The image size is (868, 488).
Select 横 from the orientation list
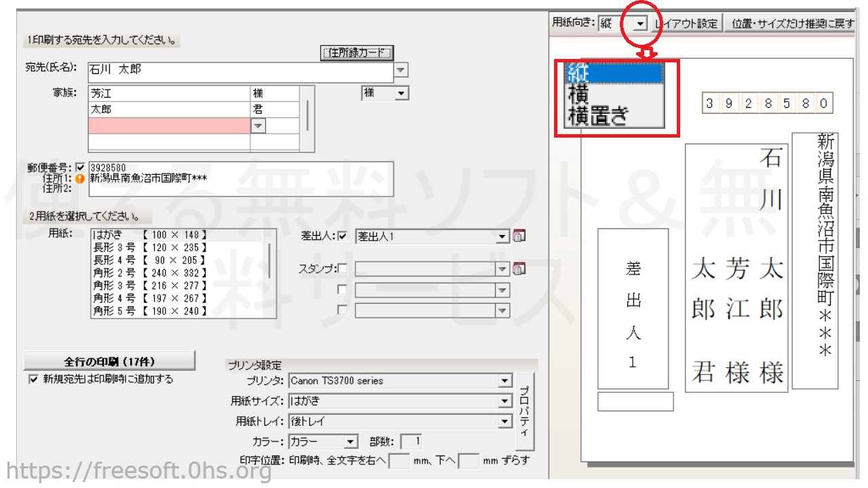click(579, 94)
